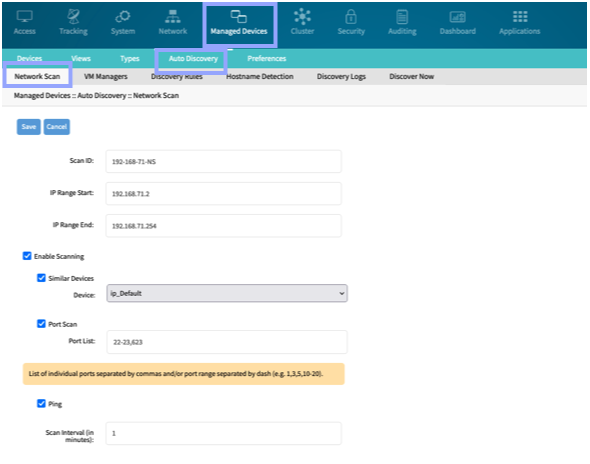Open the VM Managers tab
Viewport: 590px width, 464px height.
point(106,76)
